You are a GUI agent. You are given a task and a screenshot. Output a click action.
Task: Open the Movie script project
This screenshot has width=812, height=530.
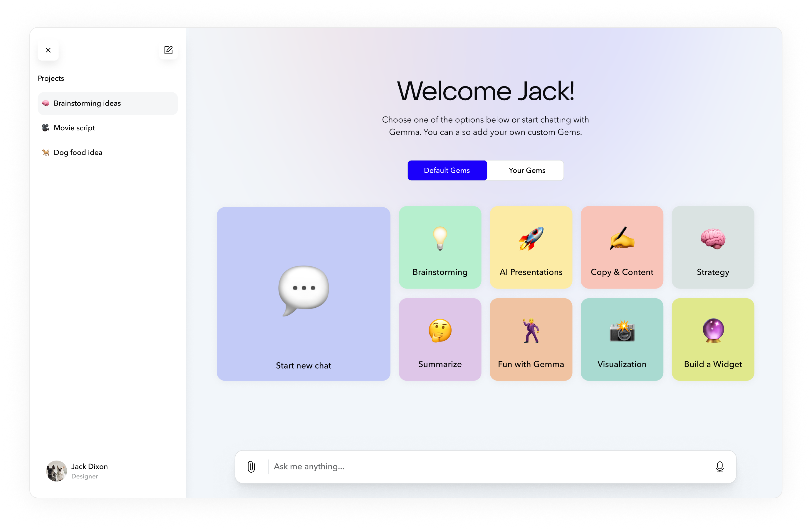(74, 128)
